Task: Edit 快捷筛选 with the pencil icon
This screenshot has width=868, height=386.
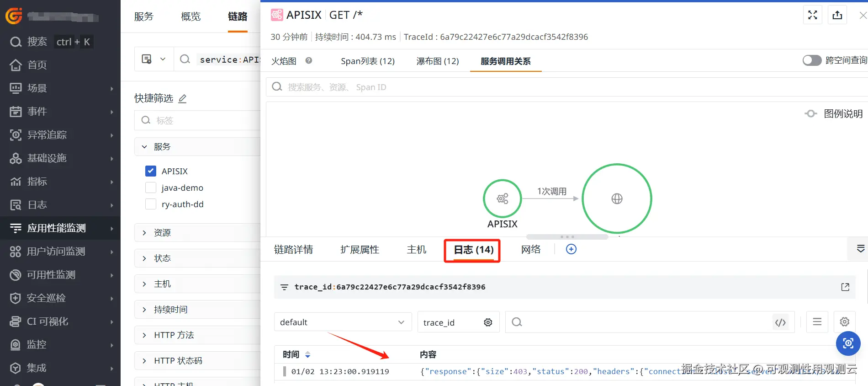Action: point(182,98)
